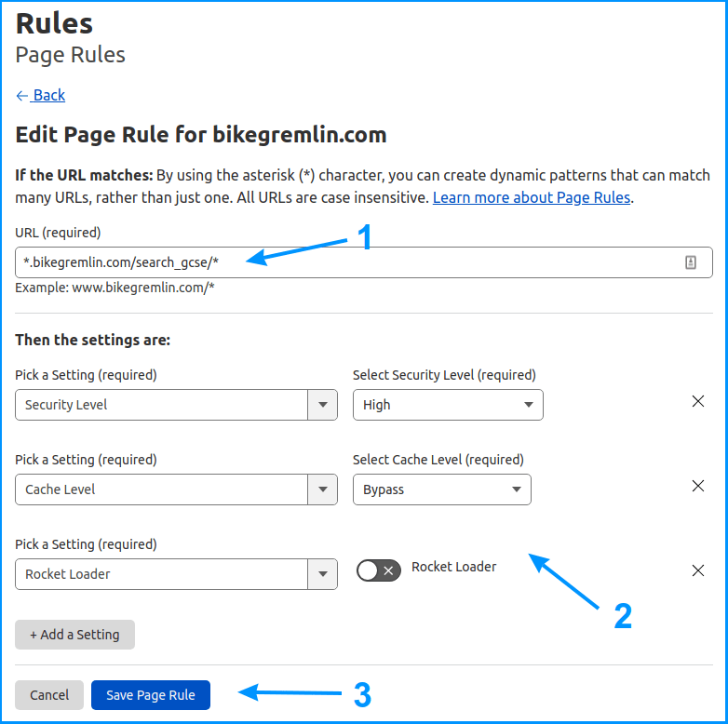Click the 'Select Cache Level (required)' label
The height and width of the screenshot is (724, 728).
[x=438, y=460]
